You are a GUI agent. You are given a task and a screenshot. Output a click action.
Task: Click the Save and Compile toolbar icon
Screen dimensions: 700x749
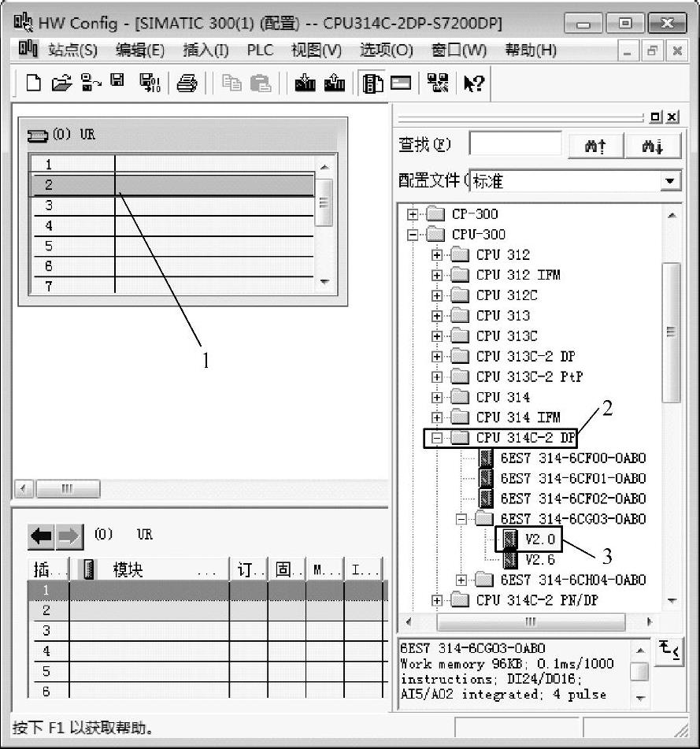[x=150, y=83]
